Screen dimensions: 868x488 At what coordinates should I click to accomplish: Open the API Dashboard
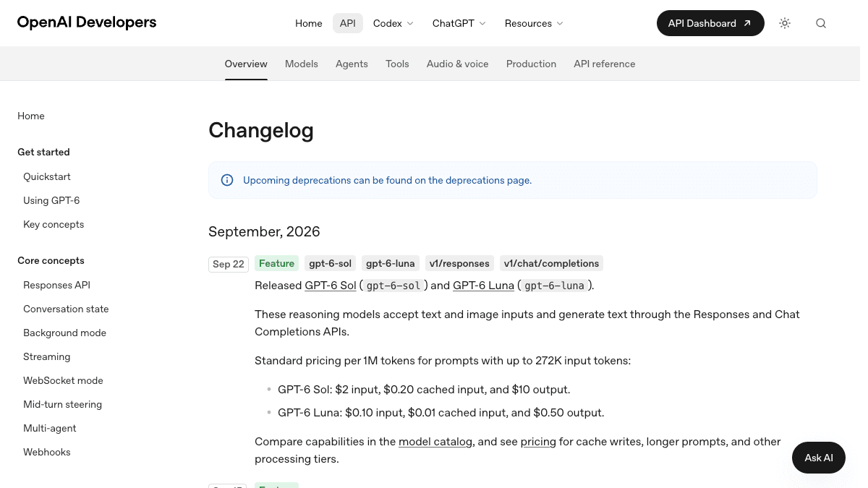[710, 23]
